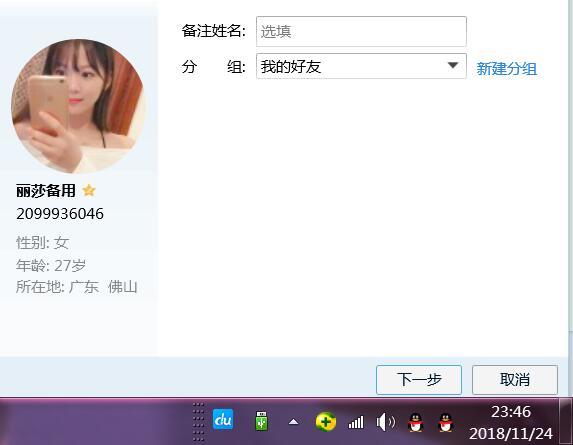The image size is (573, 445).
Task: Click the 取消 button
Action: coord(515,380)
